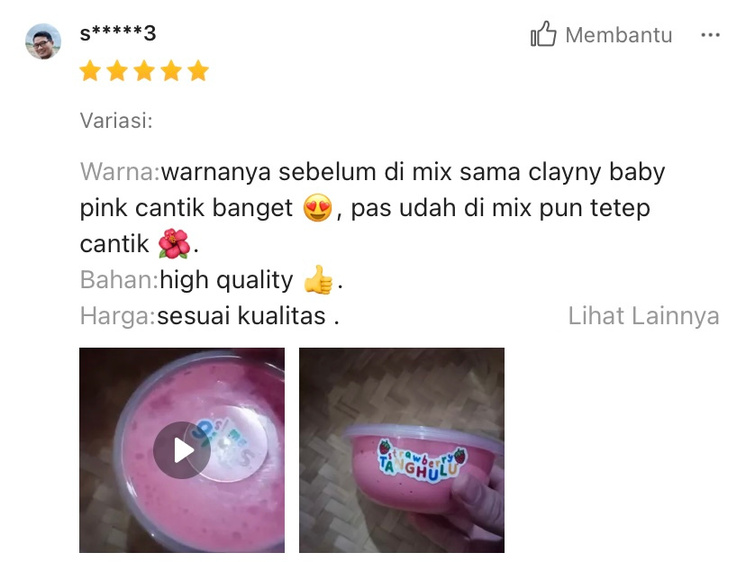Click the second rating star
The height and width of the screenshot is (562, 746).
pyautogui.click(x=117, y=71)
